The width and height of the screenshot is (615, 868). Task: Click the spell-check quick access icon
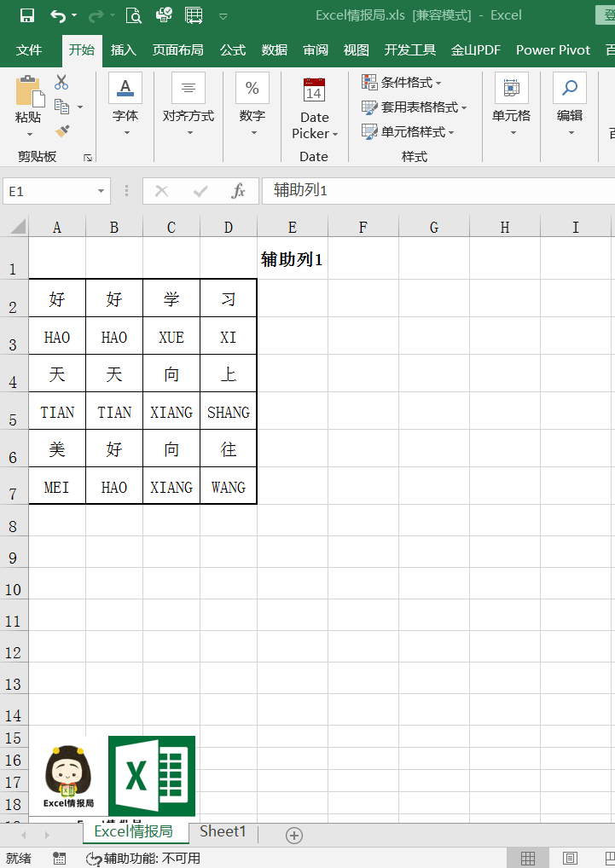click(x=164, y=15)
